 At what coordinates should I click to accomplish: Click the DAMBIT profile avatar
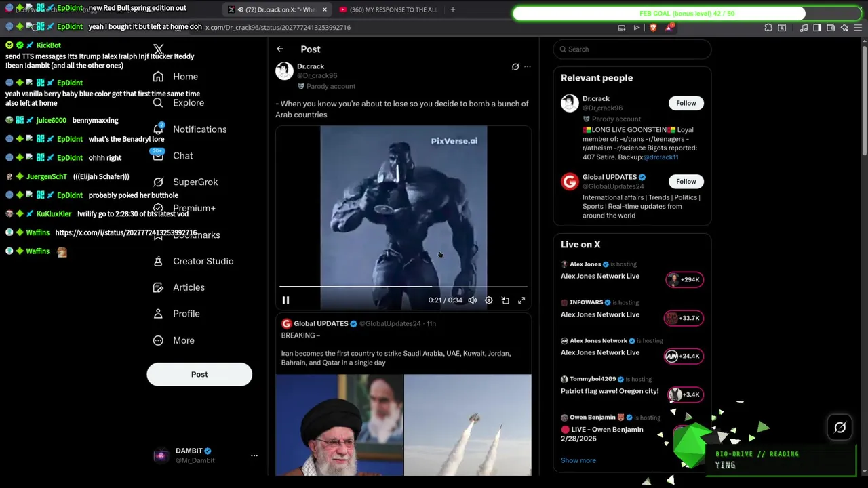pos(161,455)
